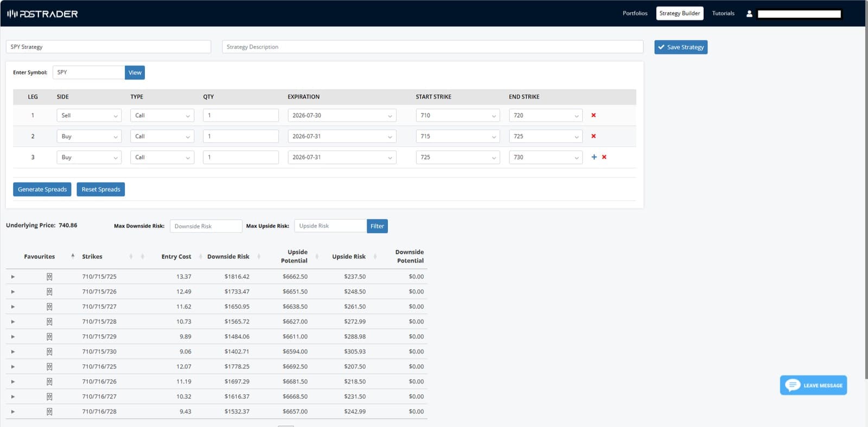
Task: Click the Strikes column header
Action: click(x=92, y=257)
